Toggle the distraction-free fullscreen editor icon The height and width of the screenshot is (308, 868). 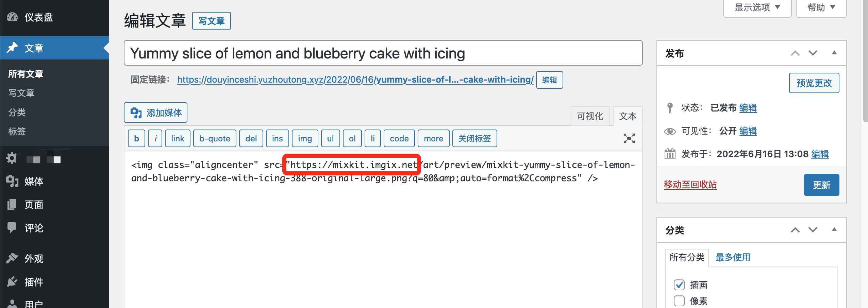[x=629, y=138]
